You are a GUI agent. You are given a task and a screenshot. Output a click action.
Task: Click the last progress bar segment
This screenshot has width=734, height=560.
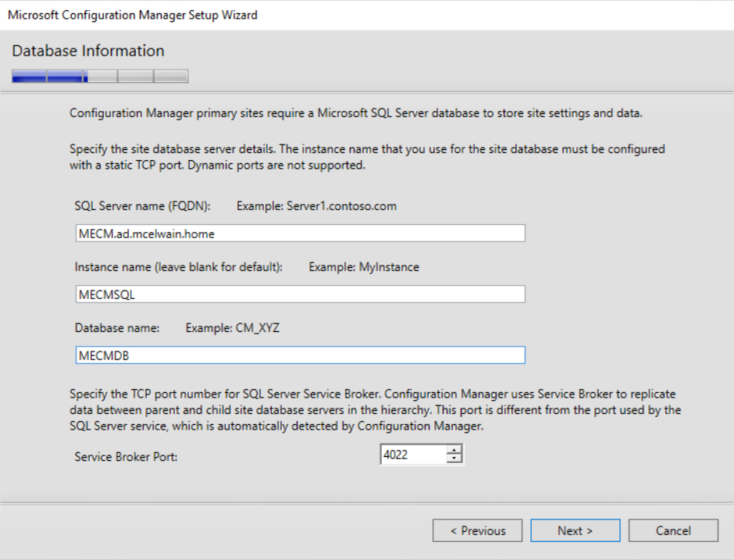[x=171, y=77]
